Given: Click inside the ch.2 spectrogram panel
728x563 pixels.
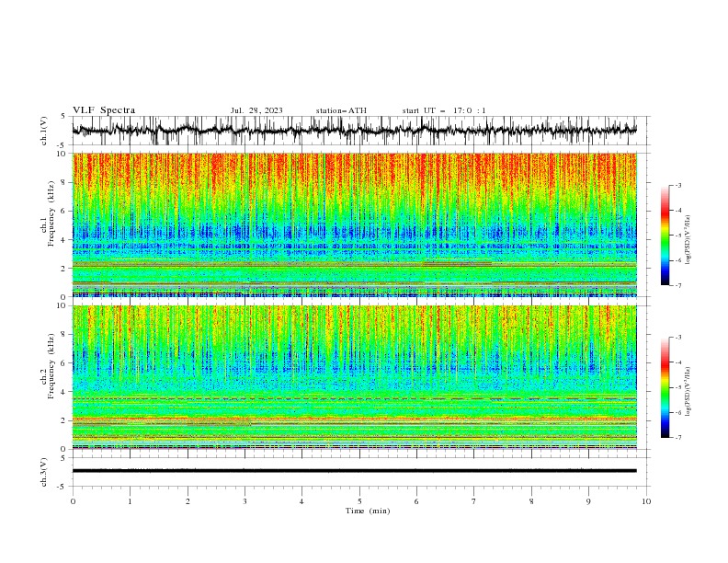Looking at the screenshot, I should pyautogui.click(x=355, y=377).
